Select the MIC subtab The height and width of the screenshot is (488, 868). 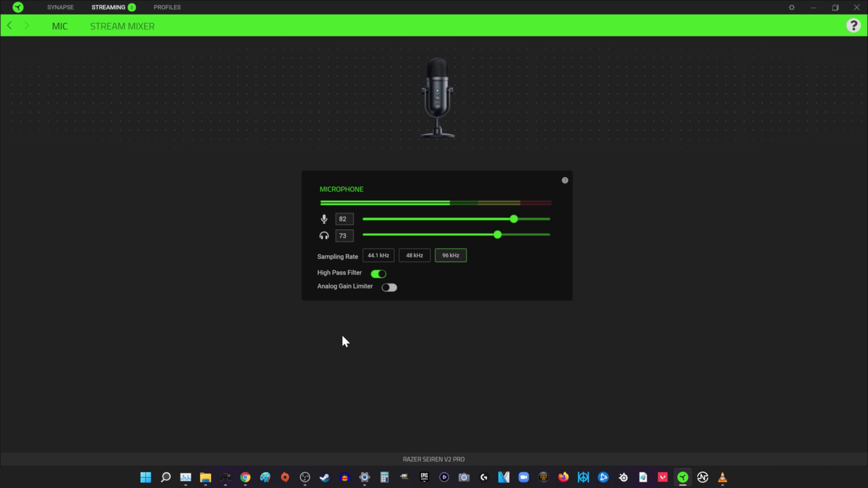click(60, 26)
